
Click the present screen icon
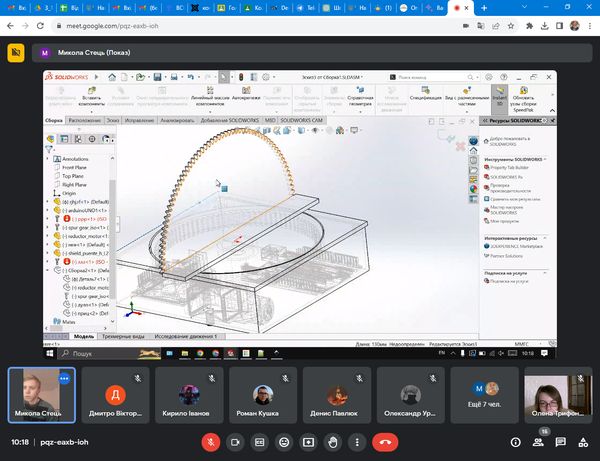click(x=309, y=440)
